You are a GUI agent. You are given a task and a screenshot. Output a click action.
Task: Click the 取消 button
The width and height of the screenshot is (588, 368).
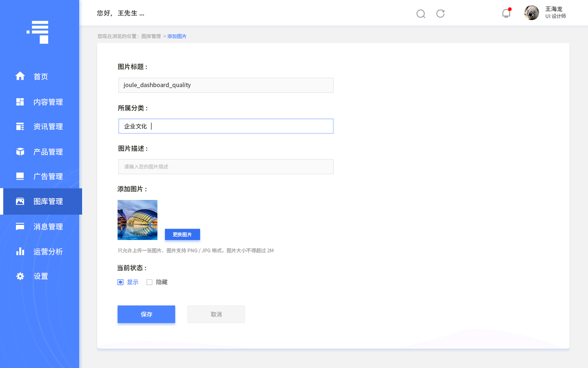coord(216,314)
